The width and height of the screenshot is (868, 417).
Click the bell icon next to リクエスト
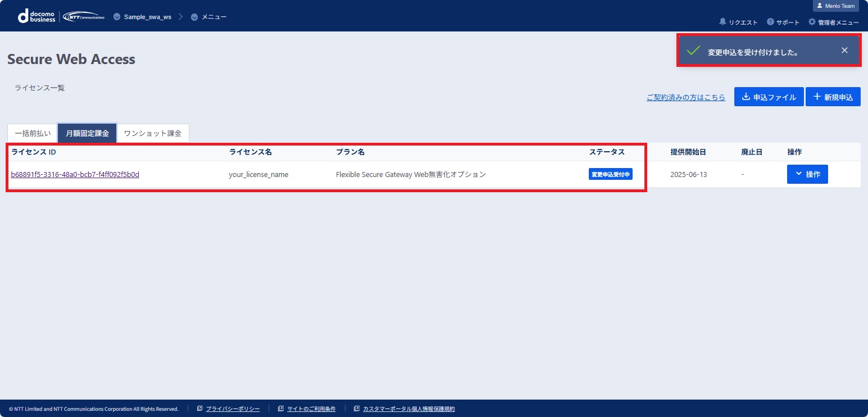pyautogui.click(x=722, y=22)
